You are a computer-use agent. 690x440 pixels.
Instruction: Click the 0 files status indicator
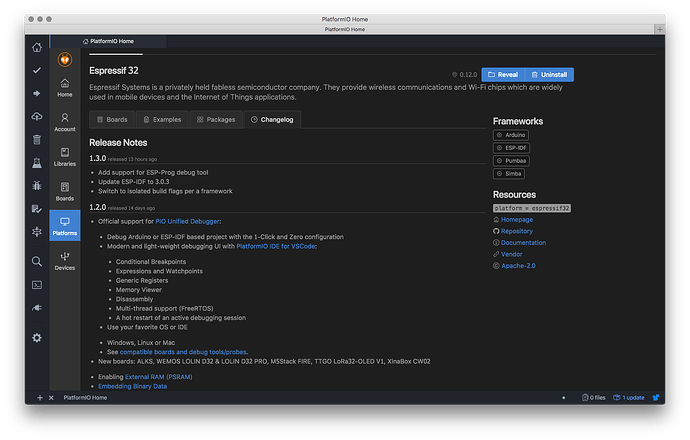594,398
